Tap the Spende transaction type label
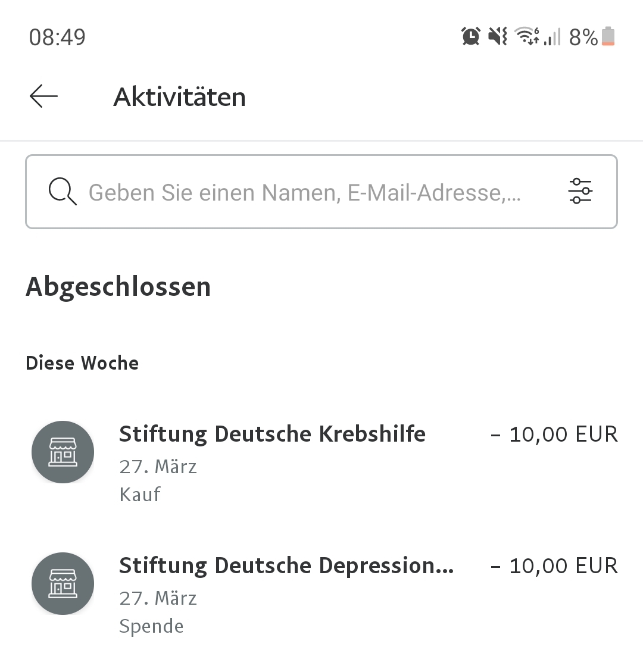The width and height of the screenshot is (643, 672). tap(151, 626)
